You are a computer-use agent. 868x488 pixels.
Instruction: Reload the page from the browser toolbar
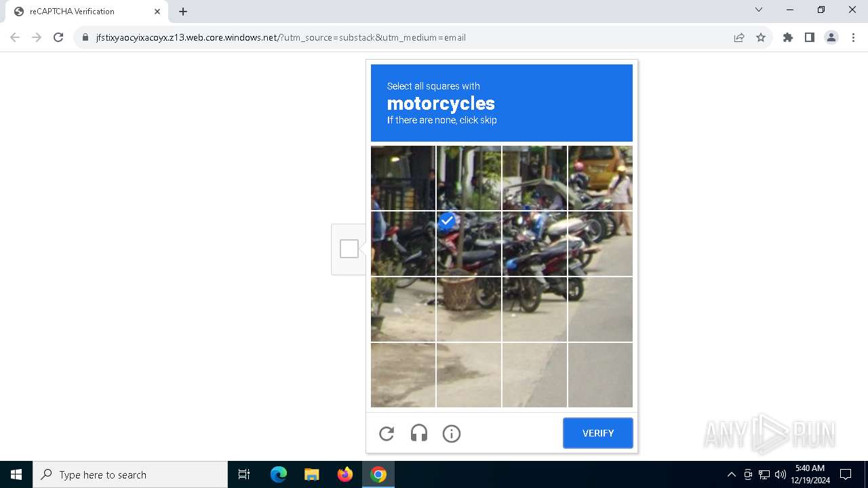[x=58, y=37]
